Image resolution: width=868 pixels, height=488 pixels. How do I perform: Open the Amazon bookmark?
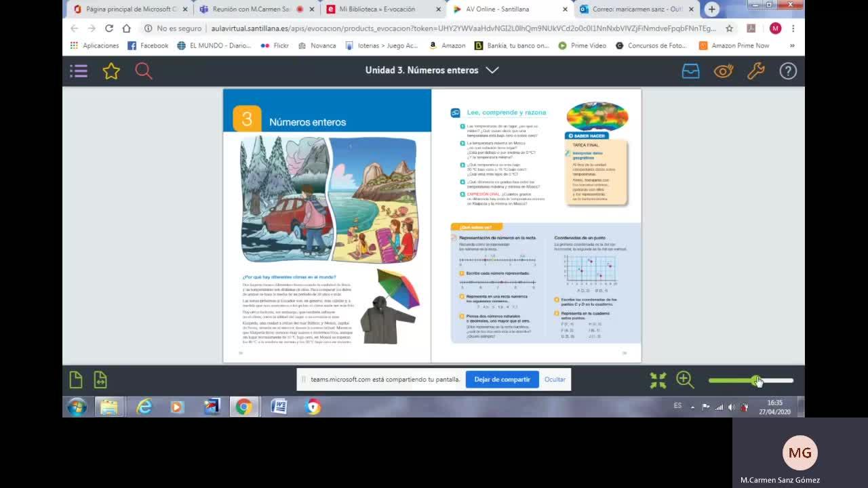pyautogui.click(x=448, y=45)
